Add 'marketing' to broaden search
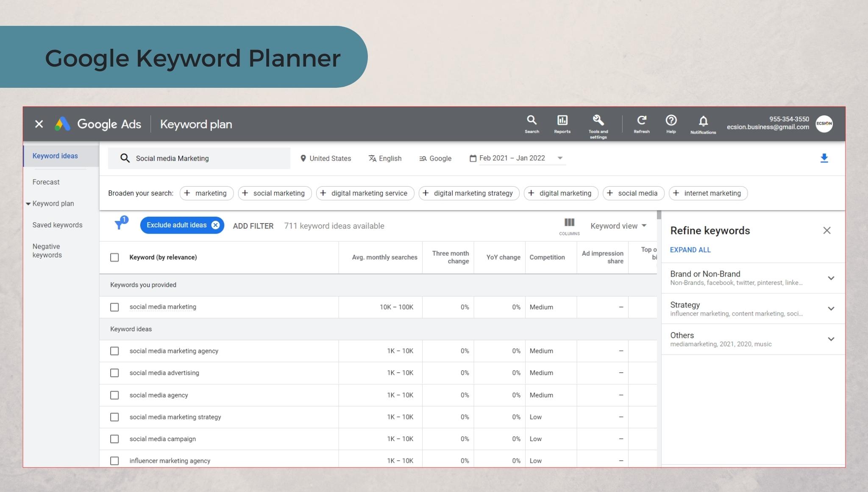 pos(206,193)
